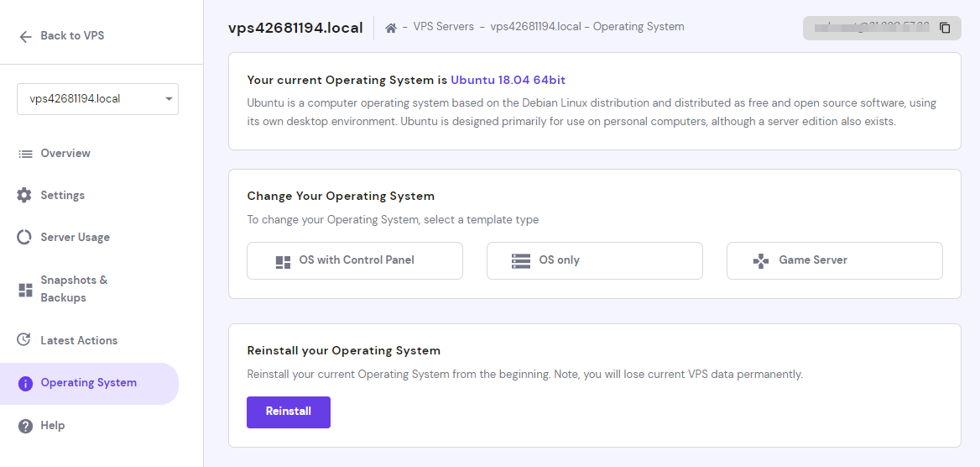Choose the OS with Control Panel template
The image size is (980, 467).
355,260
